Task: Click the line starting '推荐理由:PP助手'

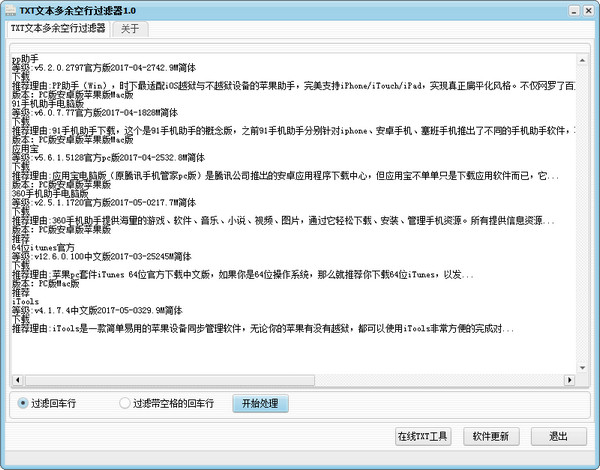Action: 293,86
